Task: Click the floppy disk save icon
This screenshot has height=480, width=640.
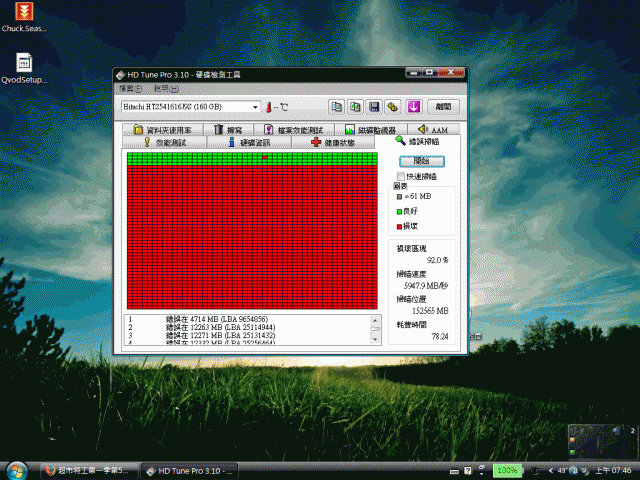Action: tap(374, 107)
